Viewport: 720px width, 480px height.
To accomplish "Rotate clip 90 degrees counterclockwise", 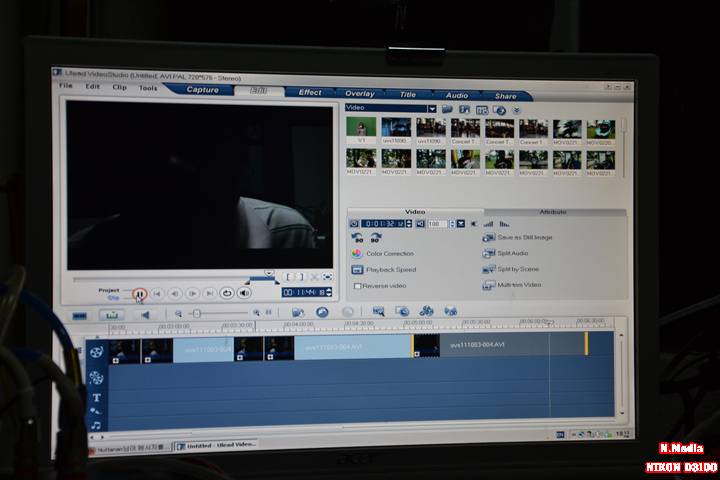I will coord(357,237).
